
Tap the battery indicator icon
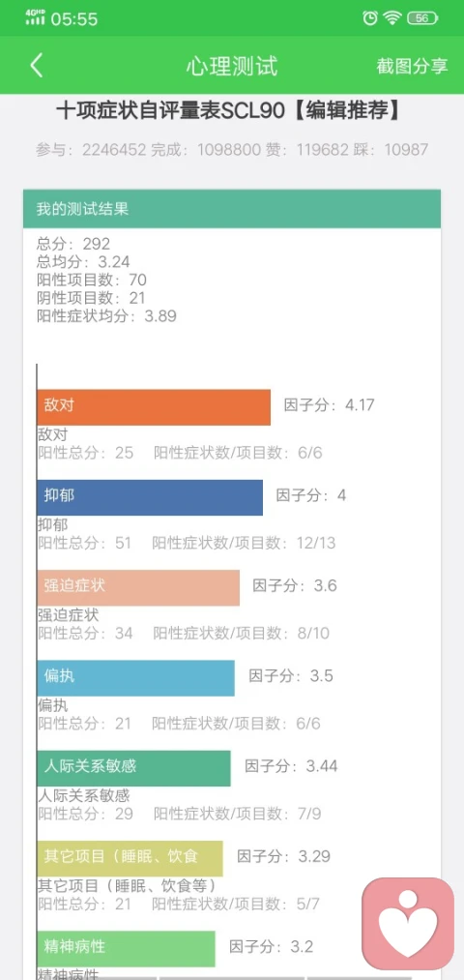(x=422, y=18)
